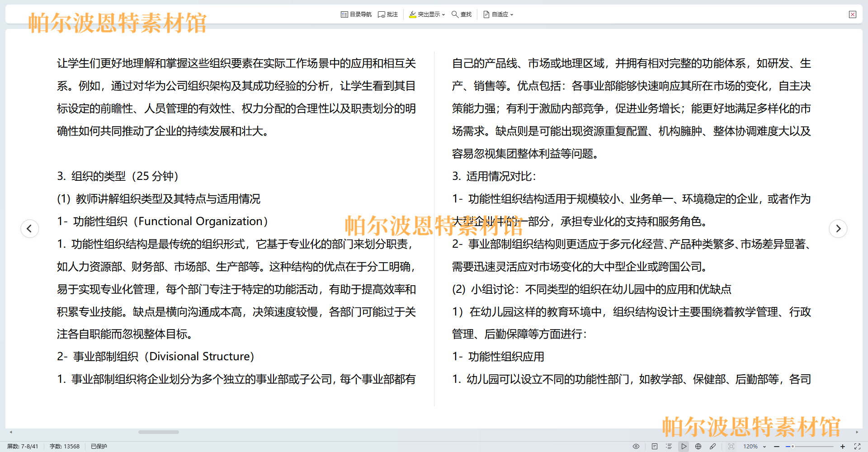Close the reading mode view

853,14
